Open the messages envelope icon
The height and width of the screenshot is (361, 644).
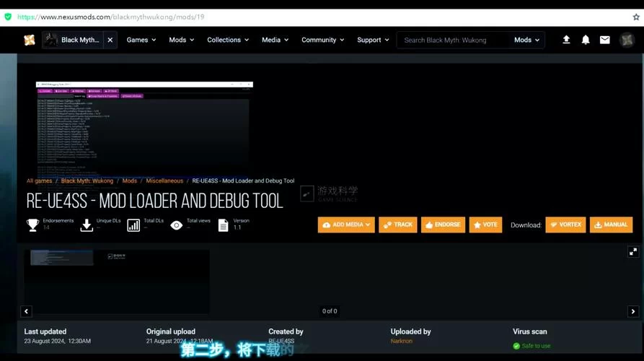605,40
